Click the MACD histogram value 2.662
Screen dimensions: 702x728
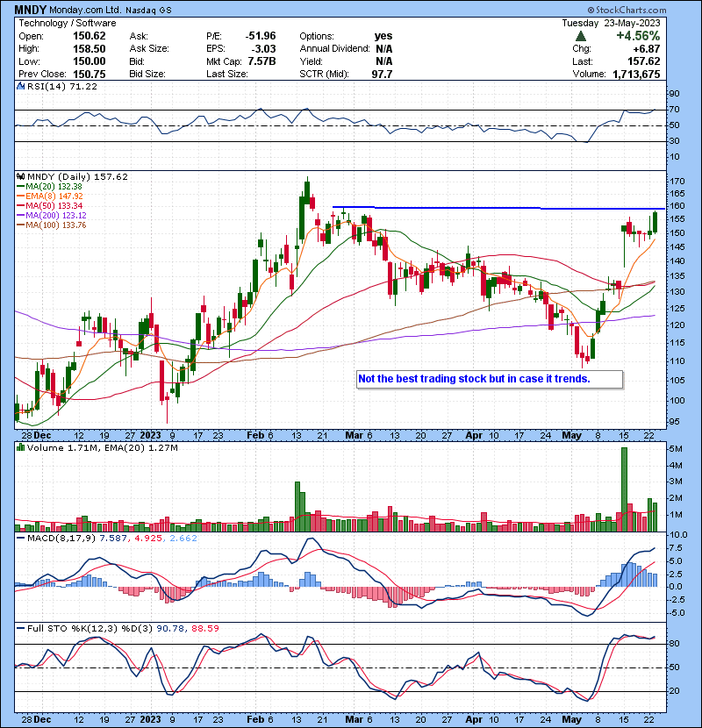pos(183,539)
